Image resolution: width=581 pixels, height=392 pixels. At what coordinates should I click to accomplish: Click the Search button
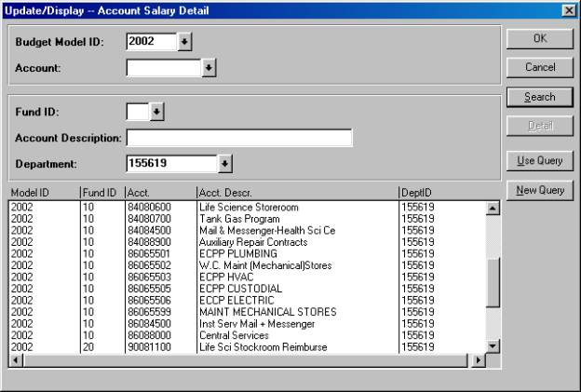(x=539, y=97)
